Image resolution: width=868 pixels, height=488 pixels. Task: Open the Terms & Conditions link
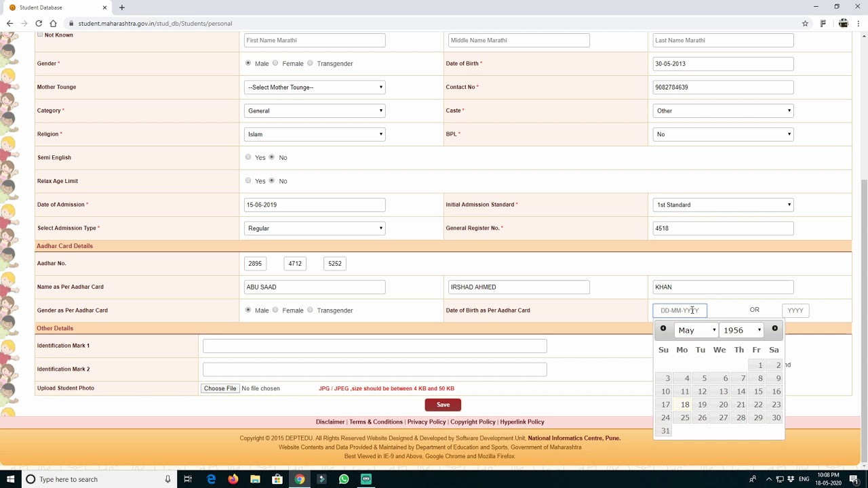376,422
